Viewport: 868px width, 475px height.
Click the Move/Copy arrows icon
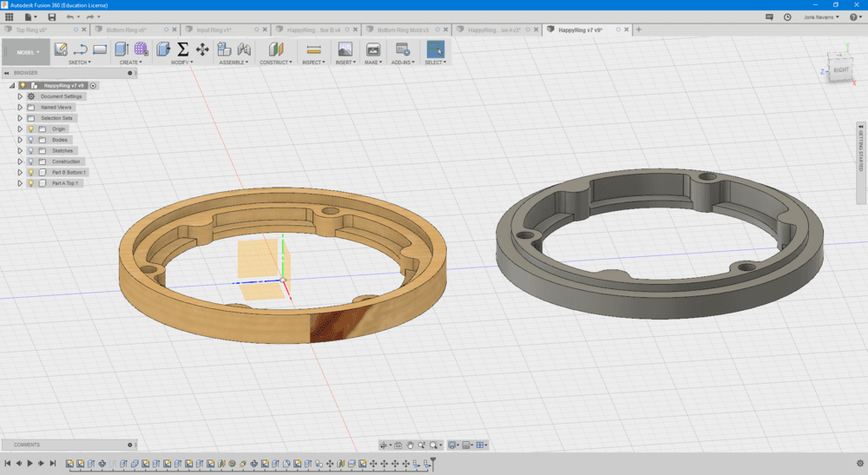click(202, 49)
